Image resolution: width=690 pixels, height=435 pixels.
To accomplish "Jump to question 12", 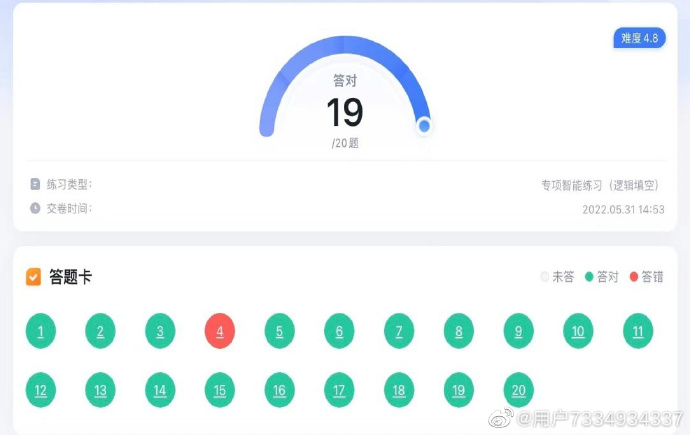I will (40, 390).
